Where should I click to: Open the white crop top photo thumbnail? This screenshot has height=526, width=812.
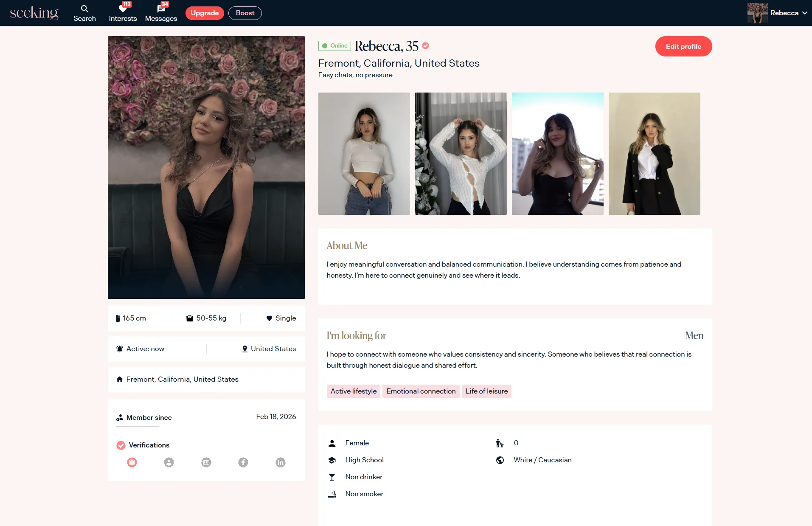pos(364,154)
